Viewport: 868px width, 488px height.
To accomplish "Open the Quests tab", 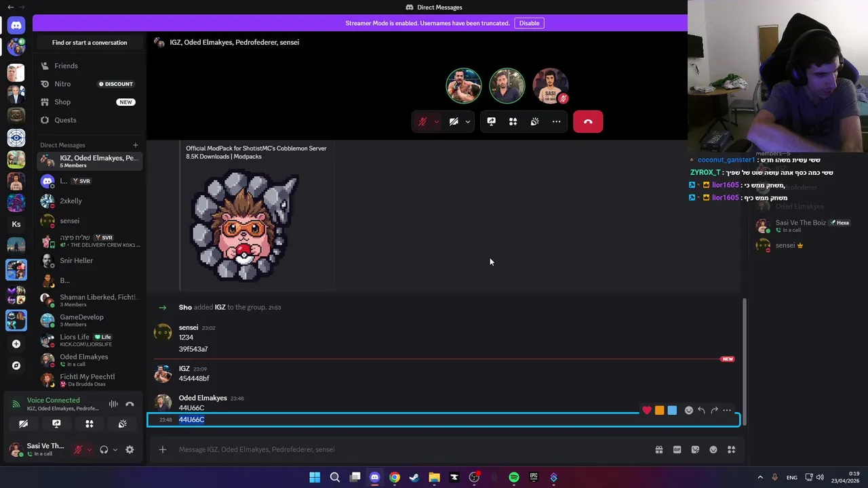I will (x=90, y=120).
